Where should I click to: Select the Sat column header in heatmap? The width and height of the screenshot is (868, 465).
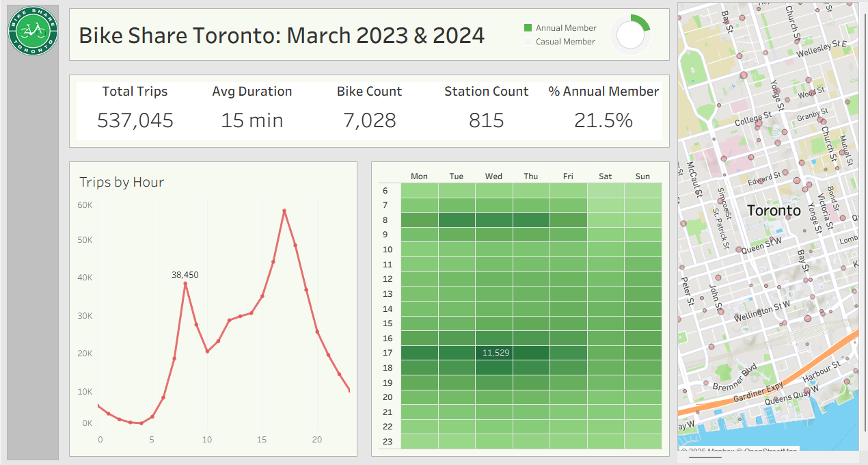605,176
